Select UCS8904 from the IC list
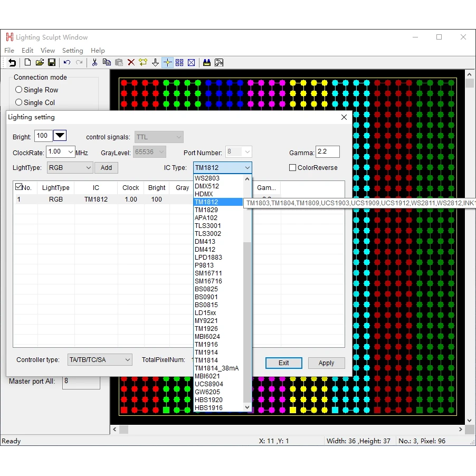The image size is (476, 476). coord(218,384)
